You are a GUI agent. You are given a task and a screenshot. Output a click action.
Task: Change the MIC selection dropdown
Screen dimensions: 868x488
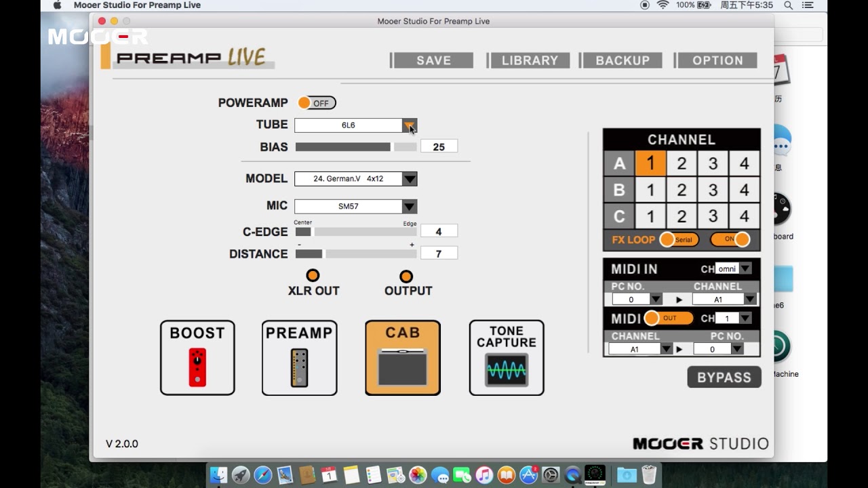410,206
